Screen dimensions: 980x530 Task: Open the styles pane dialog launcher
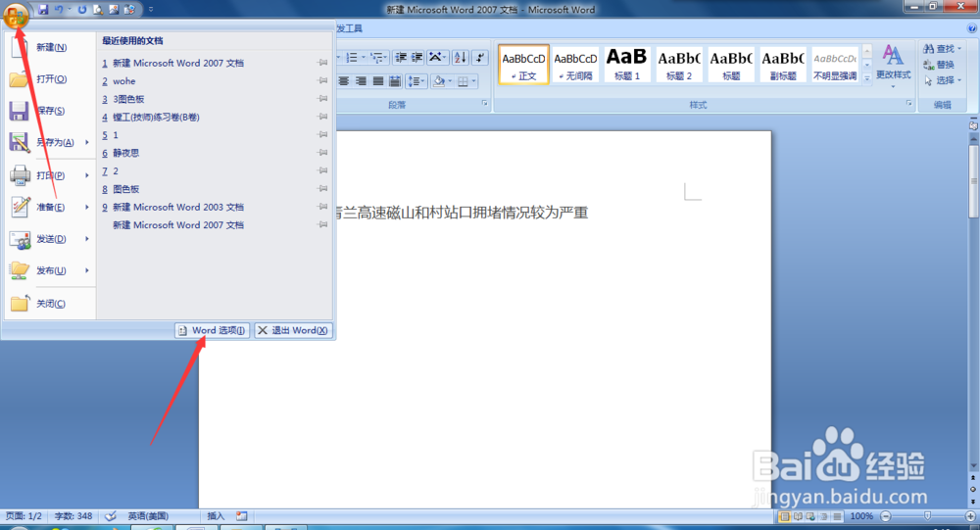(x=908, y=104)
